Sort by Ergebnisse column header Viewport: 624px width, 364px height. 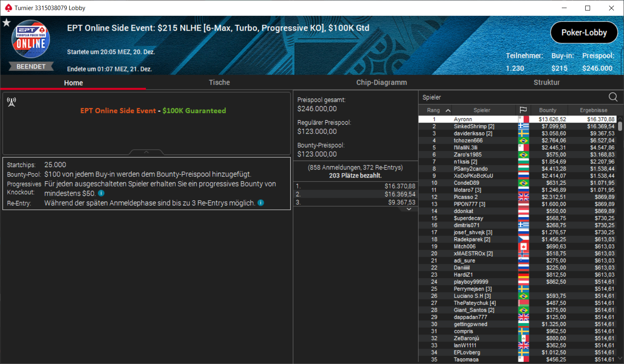pyautogui.click(x=593, y=110)
